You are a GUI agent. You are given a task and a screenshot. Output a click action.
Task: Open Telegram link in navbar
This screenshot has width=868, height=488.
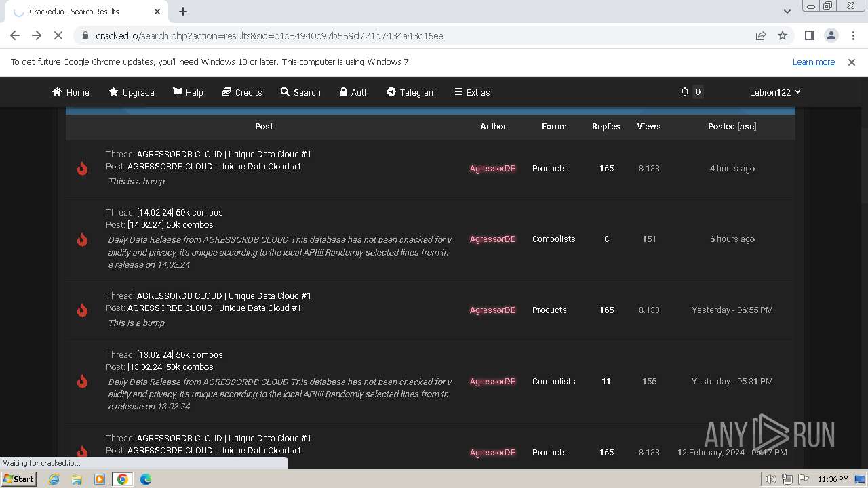(411, 92)
